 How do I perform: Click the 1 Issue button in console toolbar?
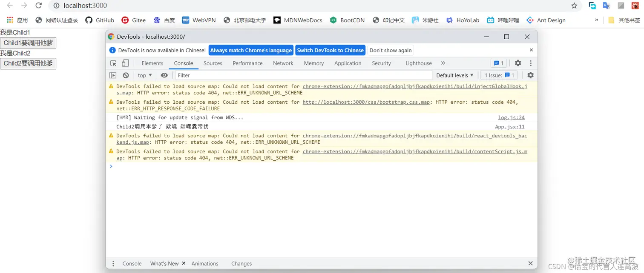point(499,75)
